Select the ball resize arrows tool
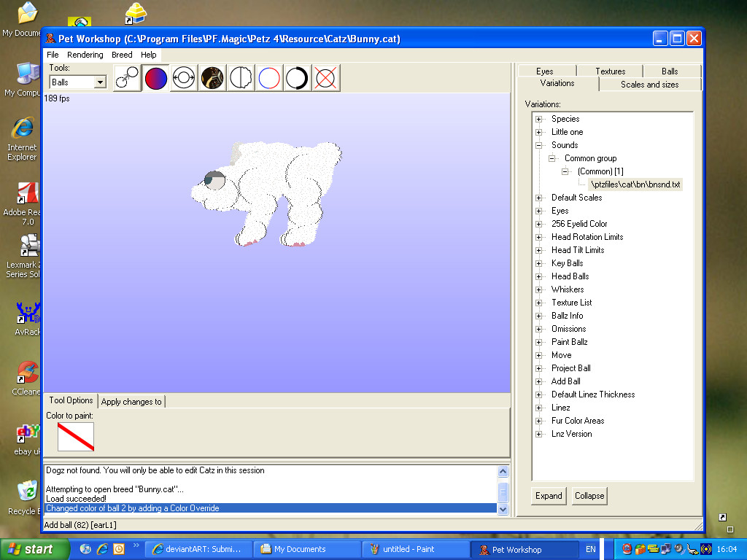747x560 pixels. (x=184, y=78)
